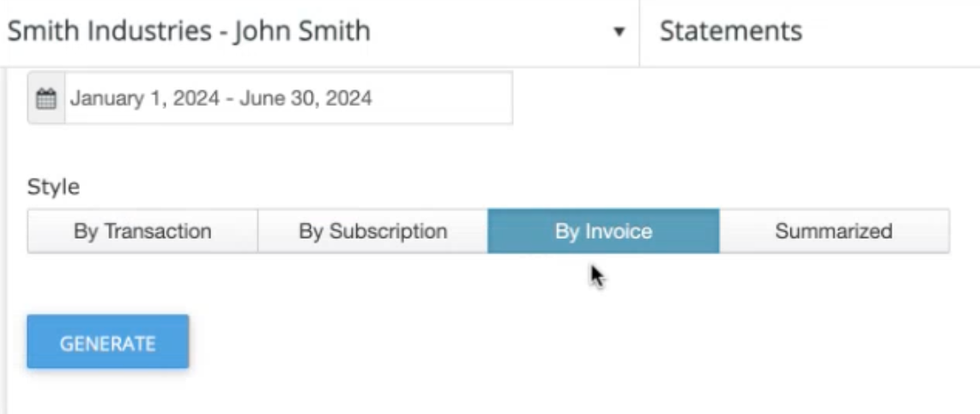Click the highlighted By Invoice option
The image size is (980, 414).
point(603,231)
